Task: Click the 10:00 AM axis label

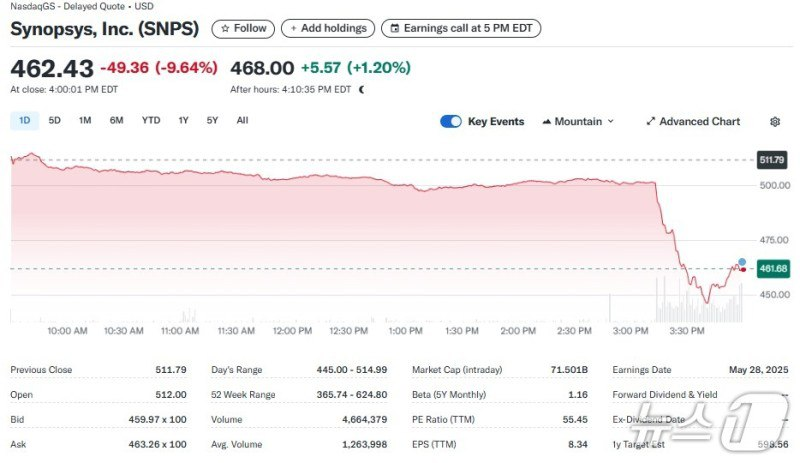Action: 67,331
